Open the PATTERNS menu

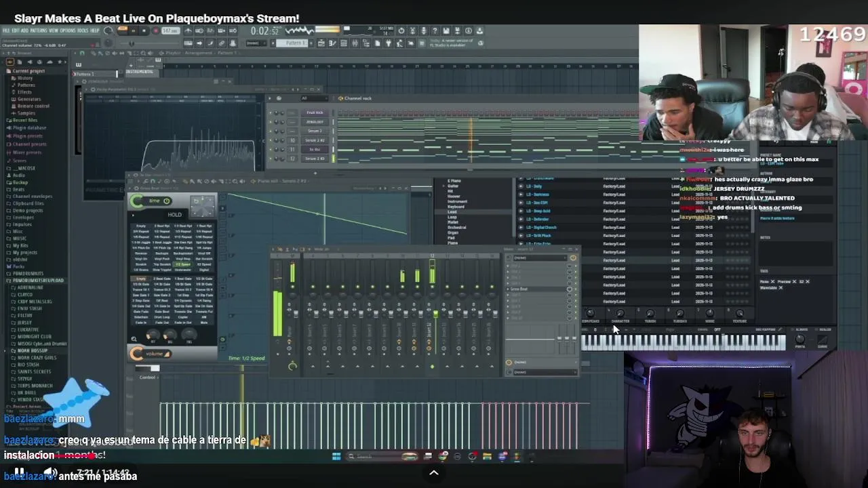pos(38,30)
